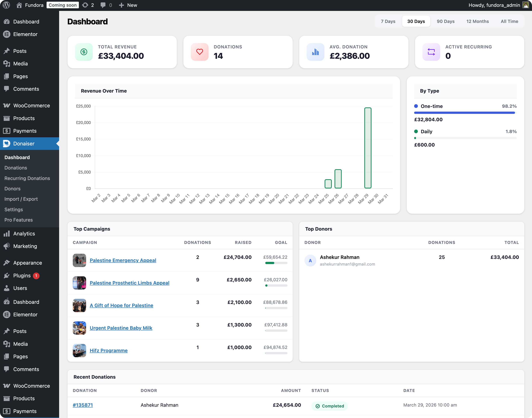The image size is (532, 418).
Task: Switch to the 90 Days tab
Action: [445, 21]
